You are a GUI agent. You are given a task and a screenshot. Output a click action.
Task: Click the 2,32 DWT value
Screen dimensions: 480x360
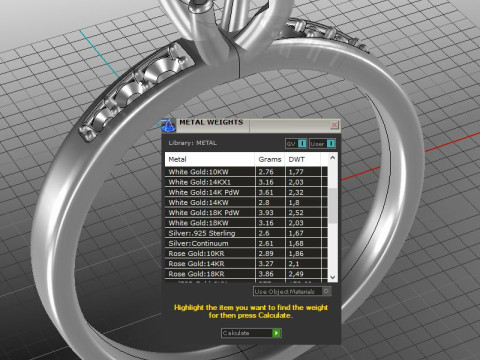click(296, 192)
